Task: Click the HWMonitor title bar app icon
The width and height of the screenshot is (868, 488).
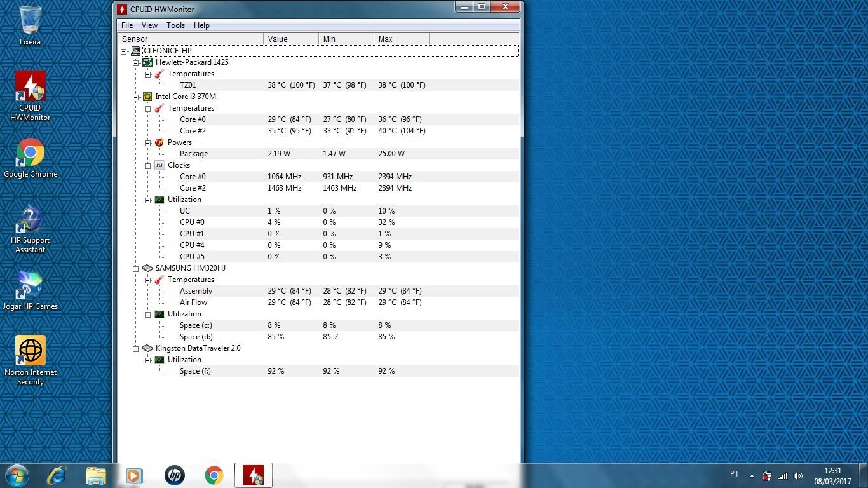Action: [123, 10]
